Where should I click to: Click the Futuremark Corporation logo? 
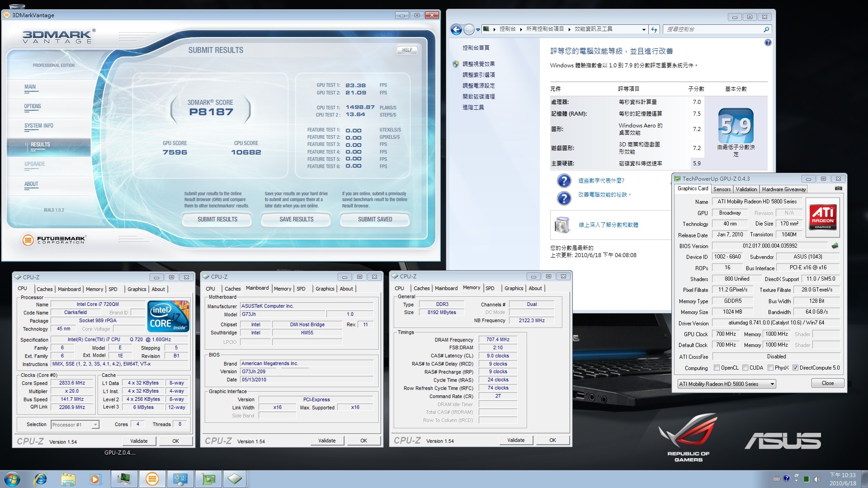(54, 240)
